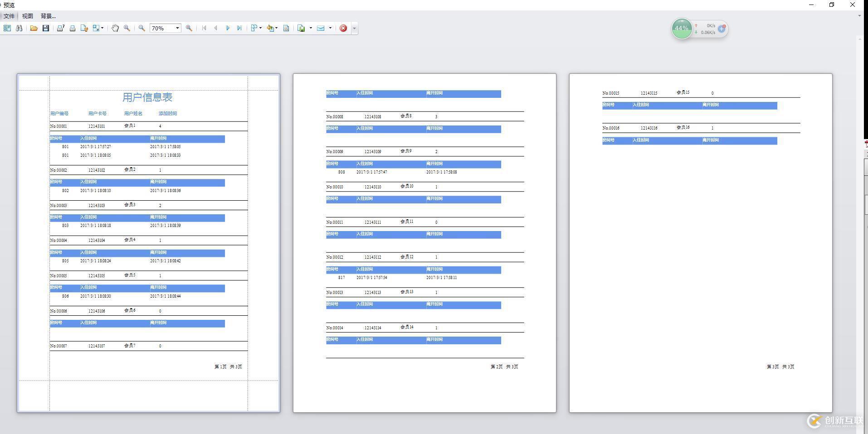868x434 pixels.
Task: Open the 视图 menu
Action: tap(28, 16)
